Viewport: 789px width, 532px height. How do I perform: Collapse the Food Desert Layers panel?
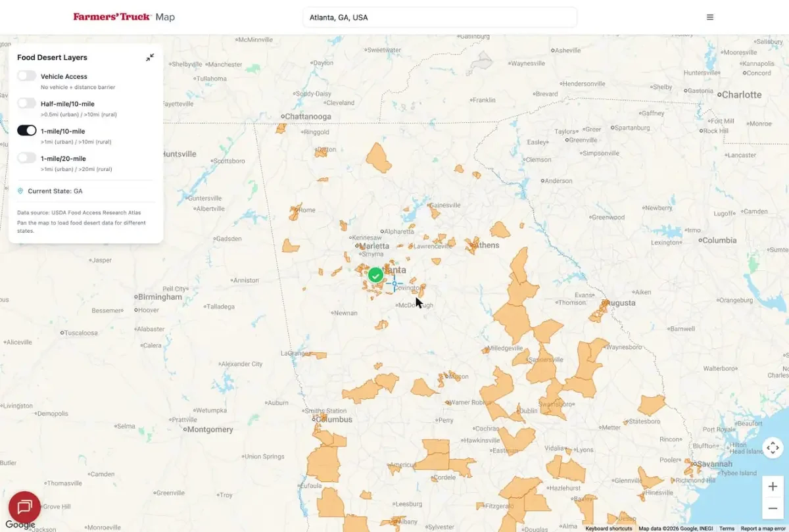[x=150, y=57]
